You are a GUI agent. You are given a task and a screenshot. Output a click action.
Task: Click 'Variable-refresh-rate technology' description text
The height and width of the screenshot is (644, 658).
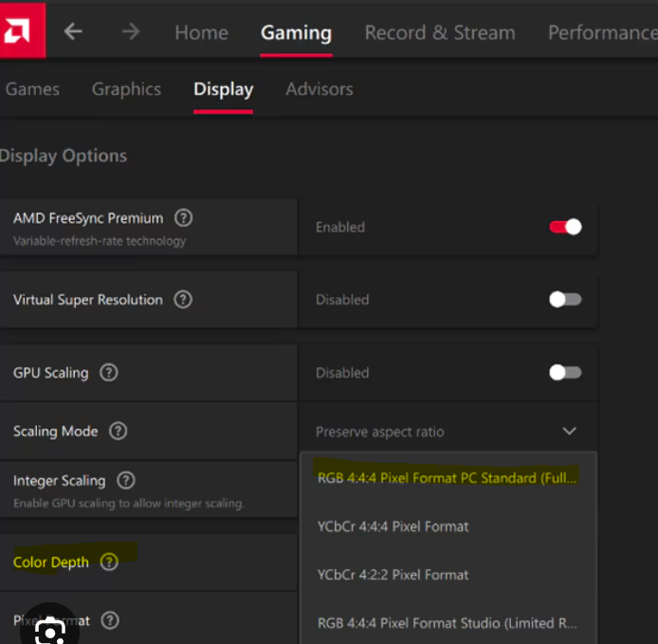tap(100, 241)
